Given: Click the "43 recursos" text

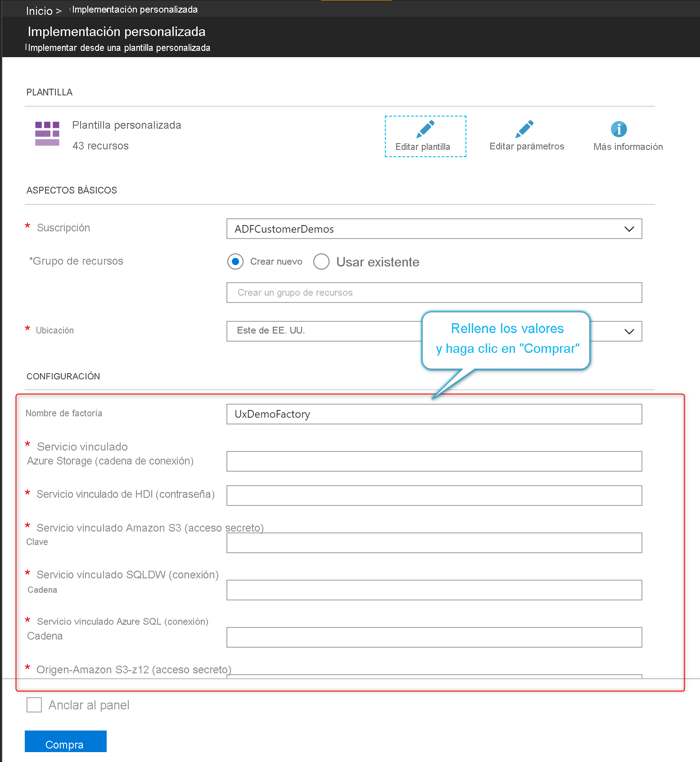Looking at the screenshot, I should point(101,146).
